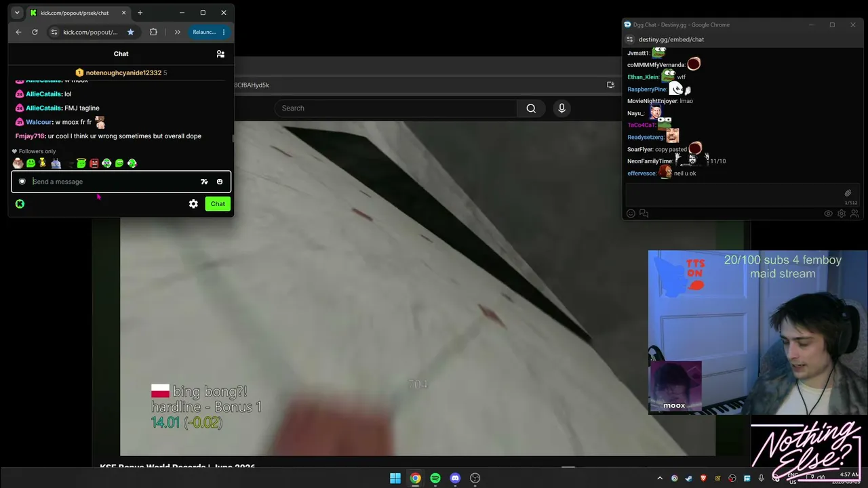
Task: View site settings icon in Destiny.gg window
Action: pos(630,39)
